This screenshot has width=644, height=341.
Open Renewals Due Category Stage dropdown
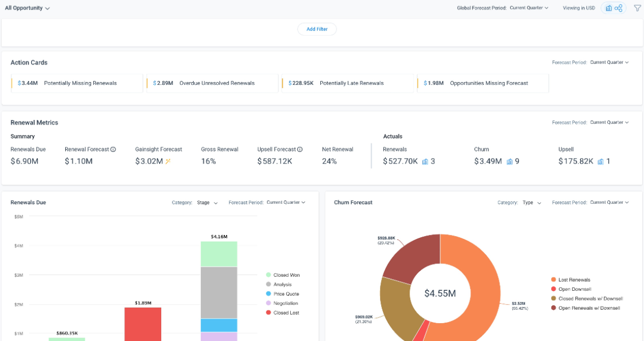(208, 203)
